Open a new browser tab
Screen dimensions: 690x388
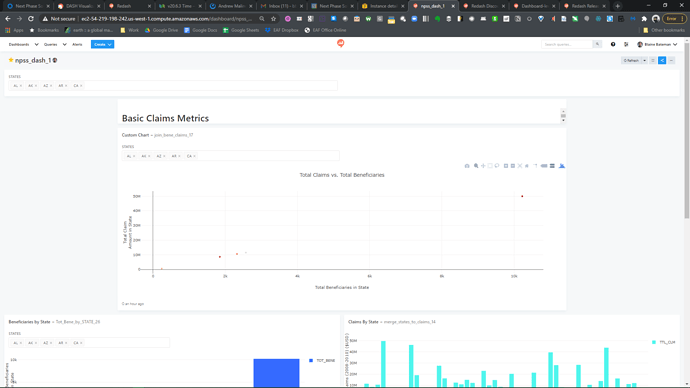click(617, 6)
